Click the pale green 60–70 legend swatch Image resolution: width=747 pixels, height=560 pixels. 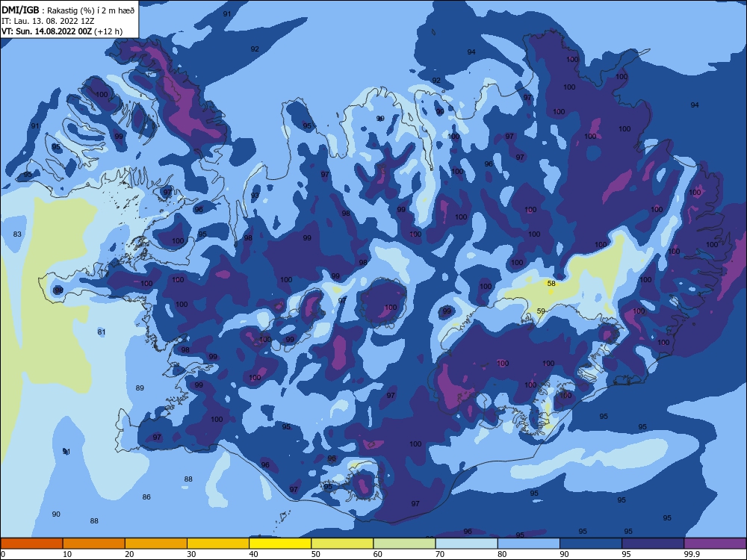pos(404,544)
